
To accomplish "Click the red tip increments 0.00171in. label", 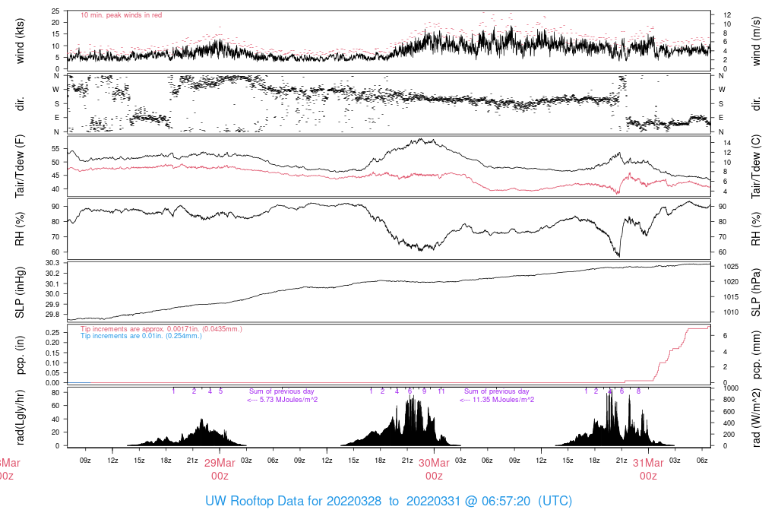I will click(161, 329).
